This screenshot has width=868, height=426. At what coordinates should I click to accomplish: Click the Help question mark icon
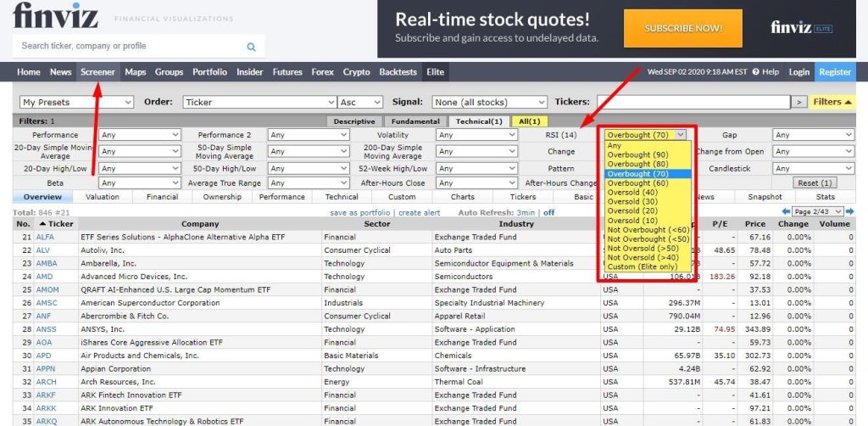click(x=756, y=72)
